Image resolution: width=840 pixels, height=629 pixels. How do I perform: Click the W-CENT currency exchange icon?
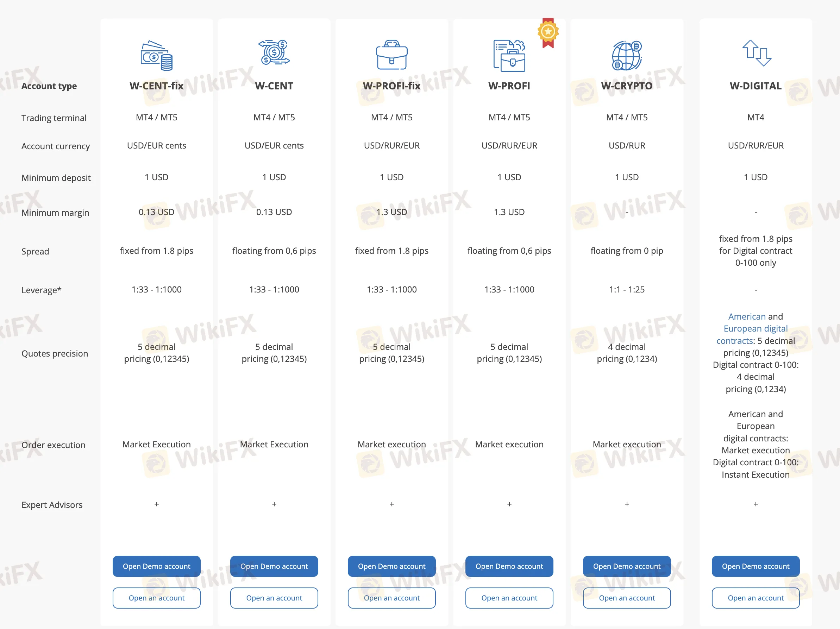(274, 52)
